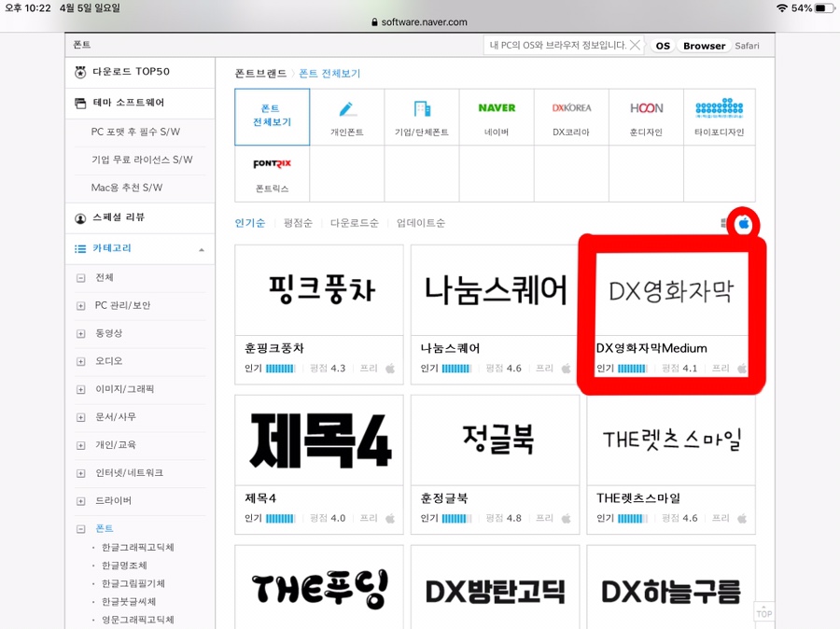This screenshot has height=629, width=840.
Task: Open the 타이포디자인 brand logo
Action: coord(720,107)
